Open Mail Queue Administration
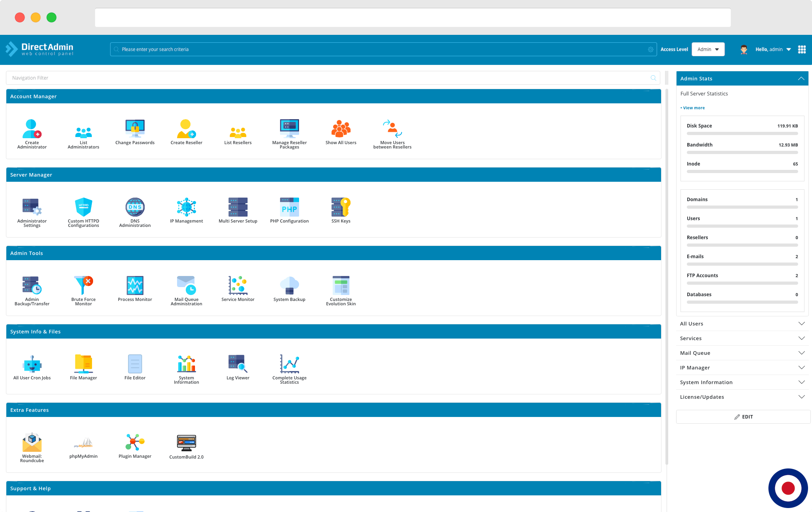 [186, 289]
